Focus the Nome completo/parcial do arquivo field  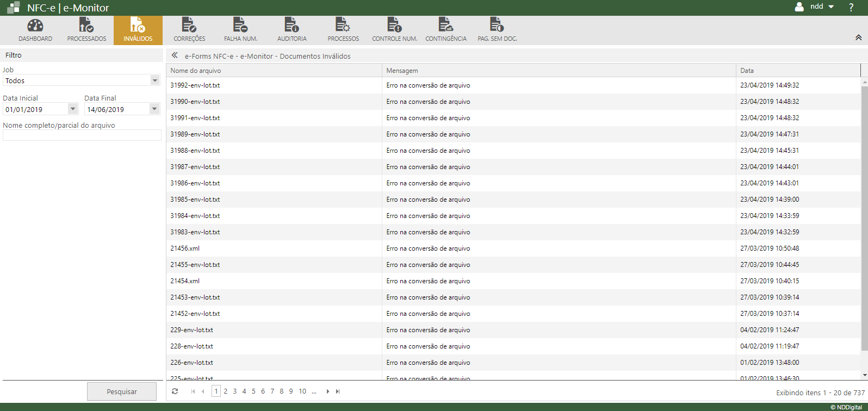tap(82, 135)
